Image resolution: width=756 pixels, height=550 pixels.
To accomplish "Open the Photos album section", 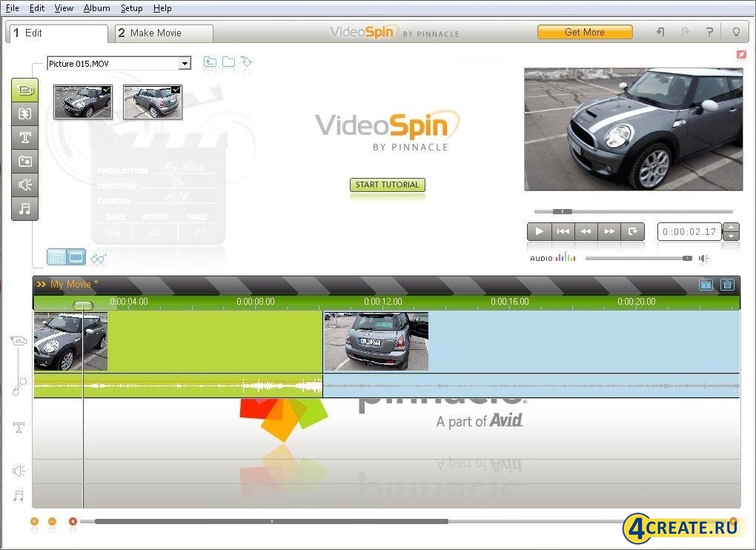I will coord(24,161).
